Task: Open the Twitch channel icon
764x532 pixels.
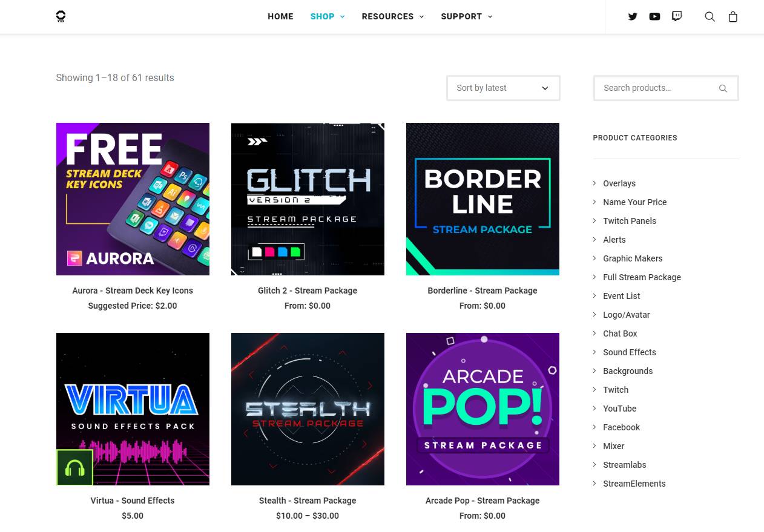Action: click(677, 16)
